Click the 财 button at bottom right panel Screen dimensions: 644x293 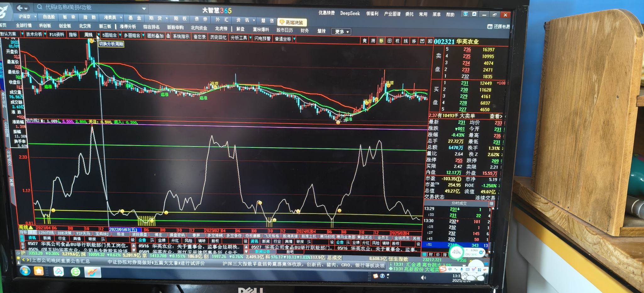(x=431, y=254)
